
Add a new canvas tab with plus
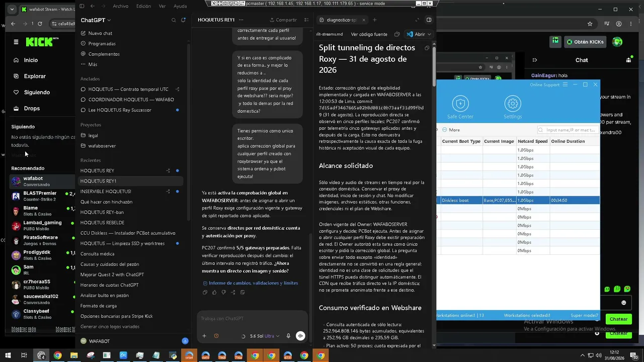pos(374,20)
